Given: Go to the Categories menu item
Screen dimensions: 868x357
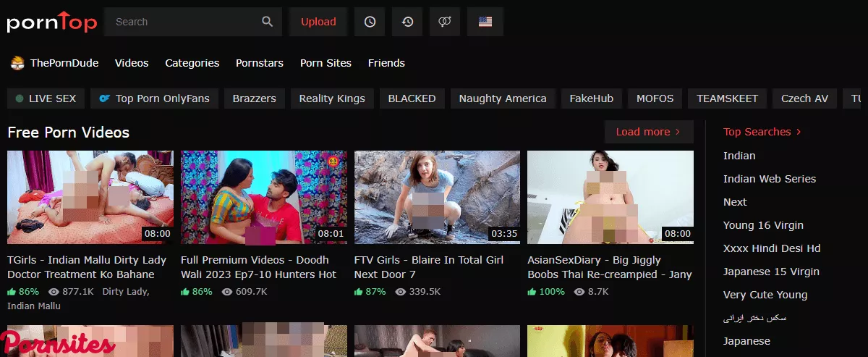Looking at the screenshot, I should 192,63.
